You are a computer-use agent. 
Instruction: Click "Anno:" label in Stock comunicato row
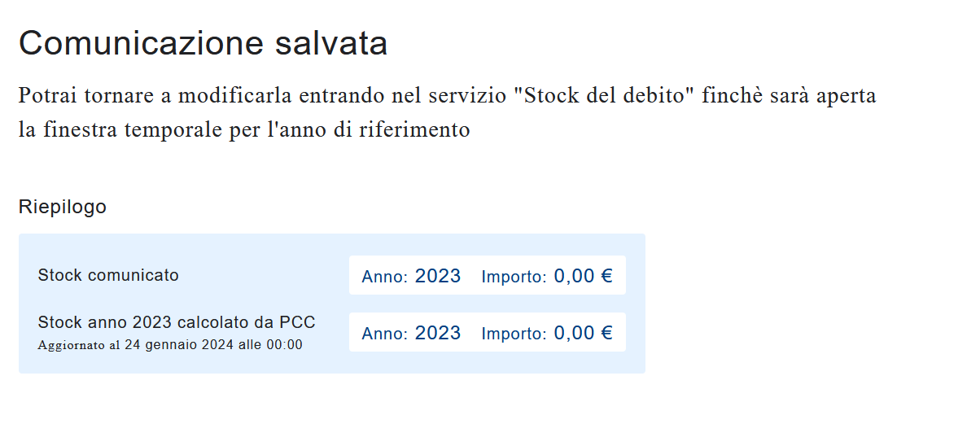click(385, 277)
